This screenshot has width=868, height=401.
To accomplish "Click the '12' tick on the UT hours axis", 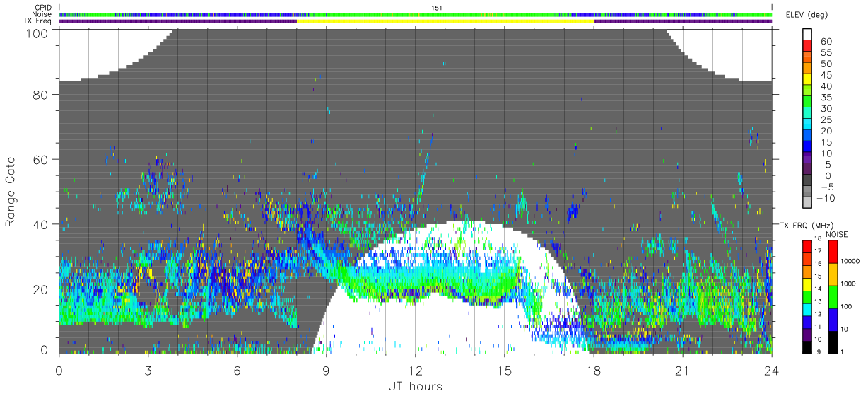I will (x=416, y=370).
